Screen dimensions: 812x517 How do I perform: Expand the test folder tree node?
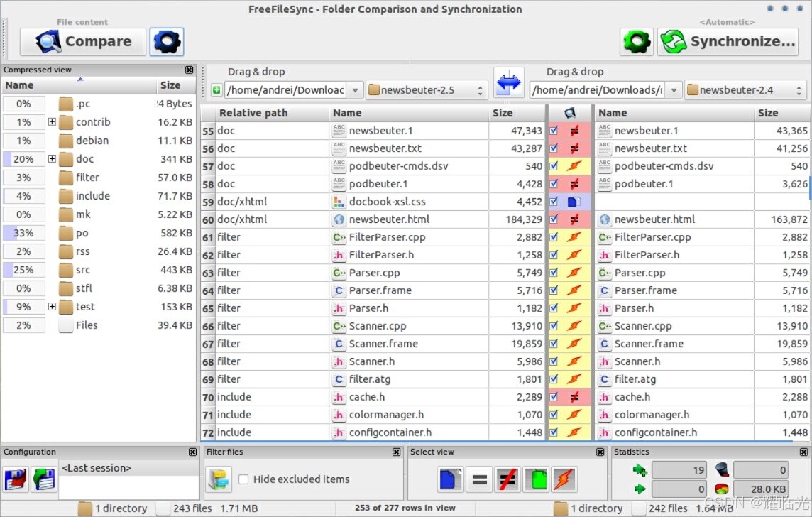coord(52,308)
